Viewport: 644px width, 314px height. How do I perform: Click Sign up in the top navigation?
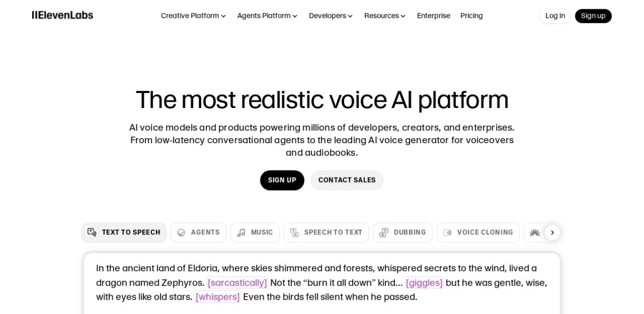click(592, 16)
